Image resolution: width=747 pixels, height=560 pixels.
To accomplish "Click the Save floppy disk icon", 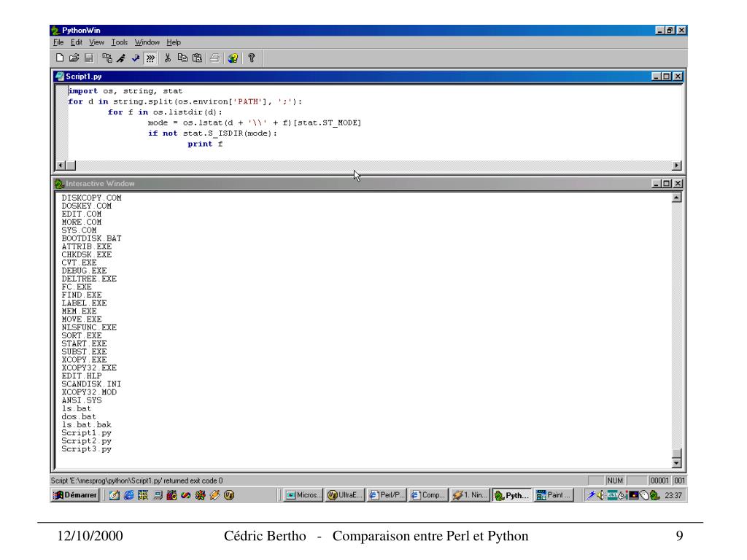I will 88,58.
